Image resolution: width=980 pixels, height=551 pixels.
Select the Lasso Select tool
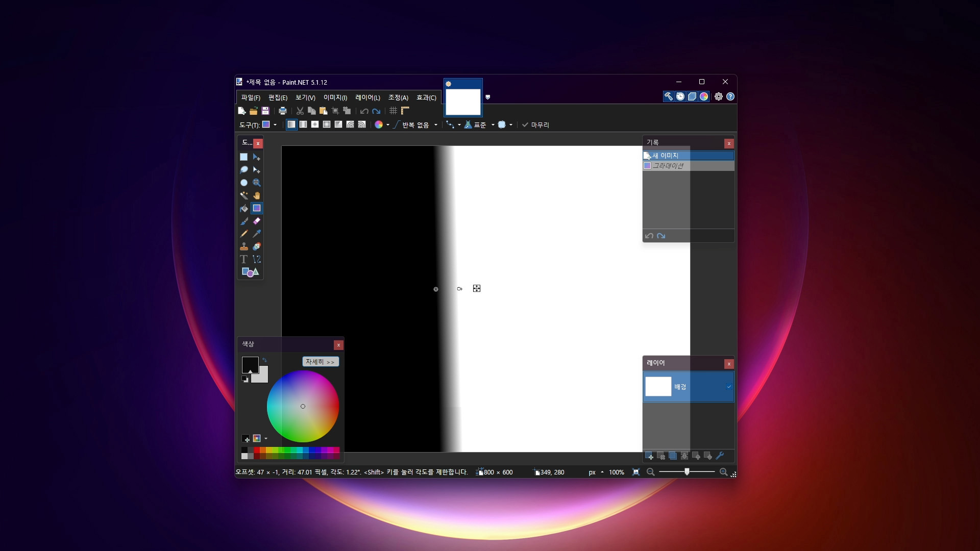(244, 170)
